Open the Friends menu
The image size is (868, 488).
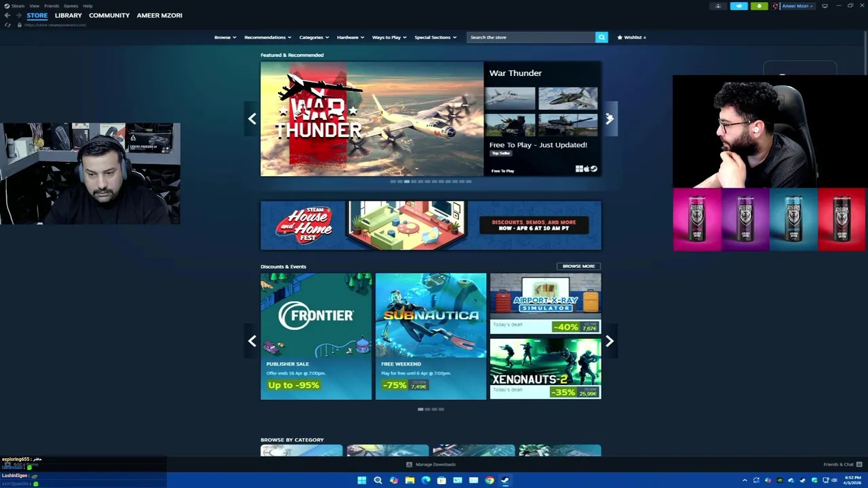[52, 5]
